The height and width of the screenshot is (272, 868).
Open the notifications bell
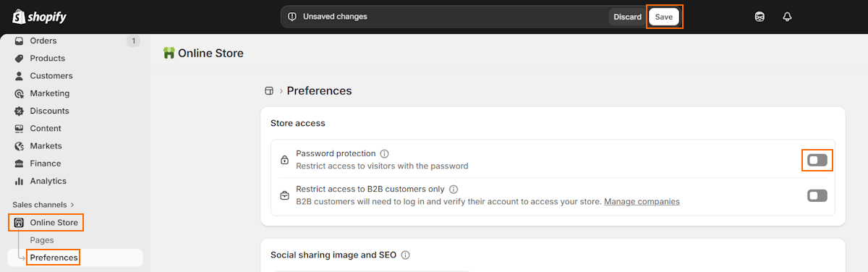788,17
